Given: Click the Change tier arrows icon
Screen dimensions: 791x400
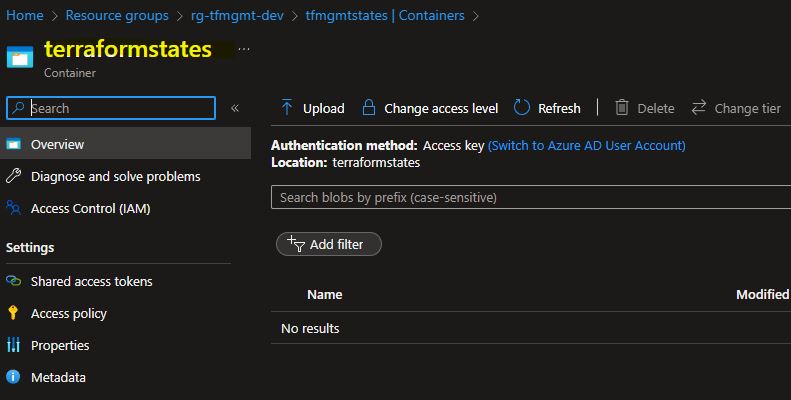Looking at the screenshot, I should coord(699,107).
